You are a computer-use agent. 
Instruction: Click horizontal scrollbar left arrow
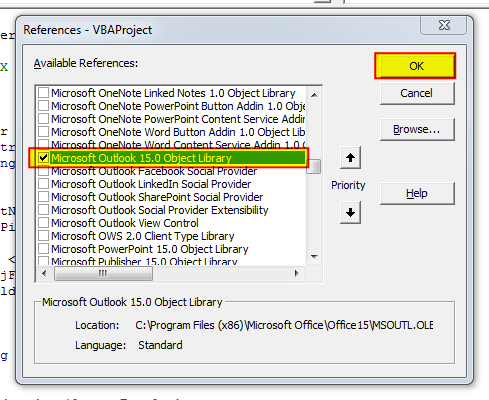coord(44,274)
